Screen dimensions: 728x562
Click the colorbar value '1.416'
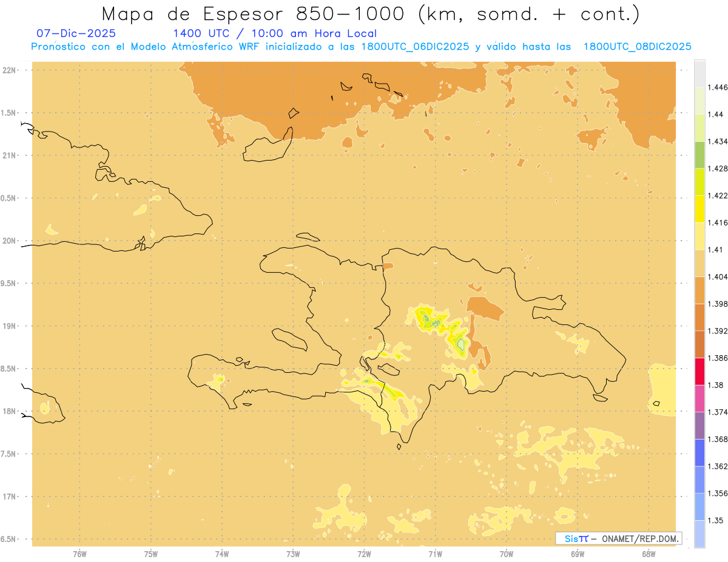pyautogui.click(x=719, y=222)
